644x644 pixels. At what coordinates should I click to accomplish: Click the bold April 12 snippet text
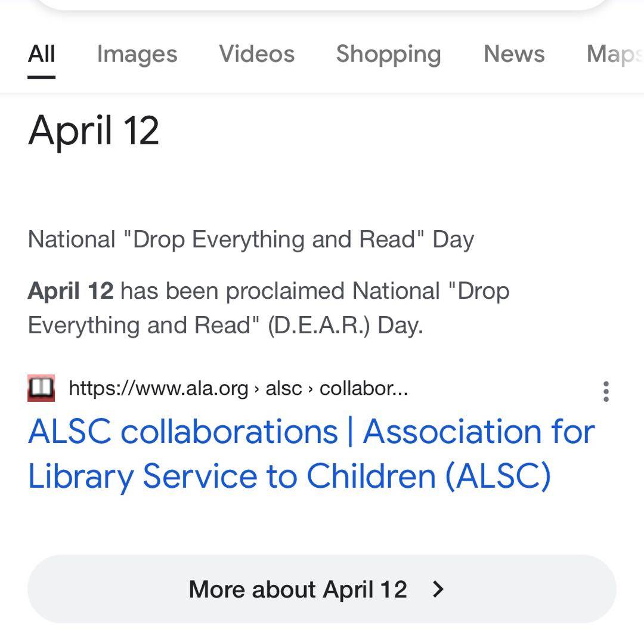(x=70, y=291)
